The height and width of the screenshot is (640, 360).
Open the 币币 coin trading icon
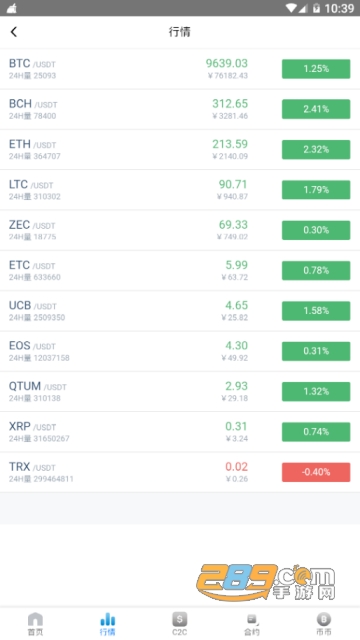click(324, 620)
